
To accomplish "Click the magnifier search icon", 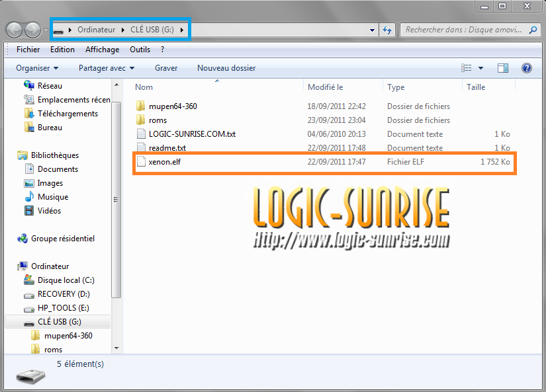I will [x=533, y=30].
